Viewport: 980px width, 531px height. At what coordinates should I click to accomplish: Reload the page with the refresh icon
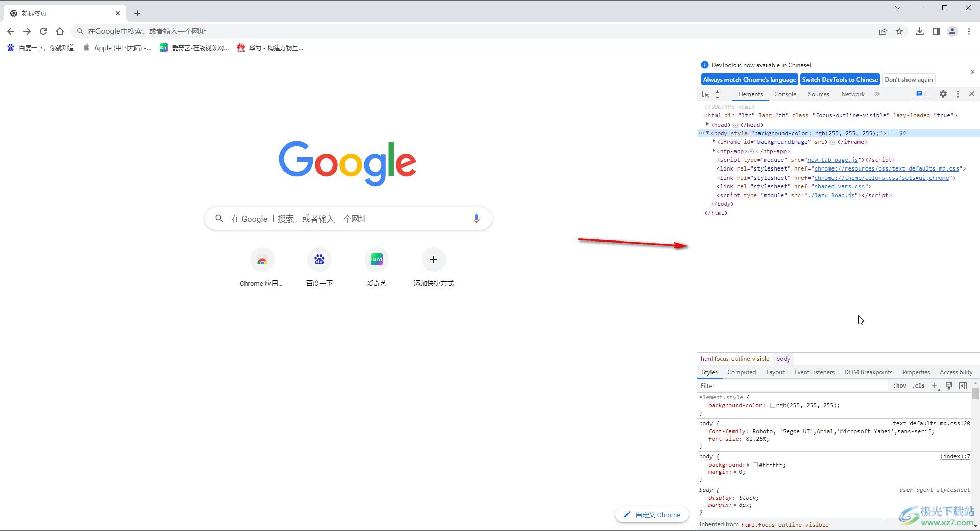tap(43, 31)
